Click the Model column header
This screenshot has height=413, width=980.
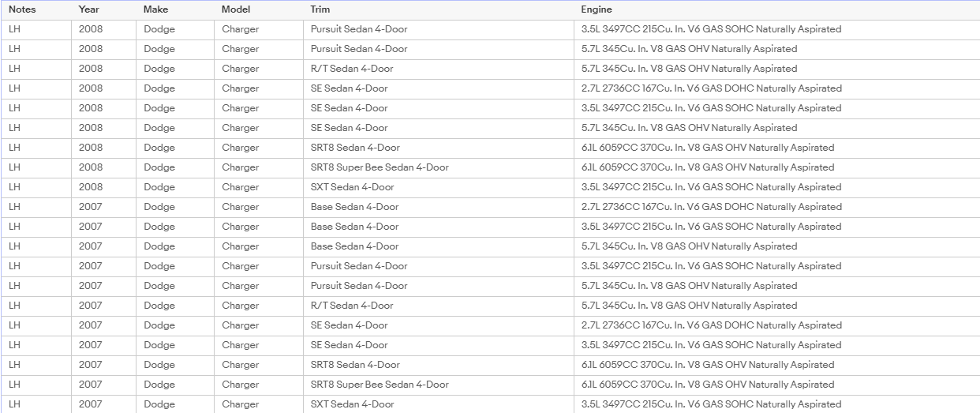click(236, 9)
